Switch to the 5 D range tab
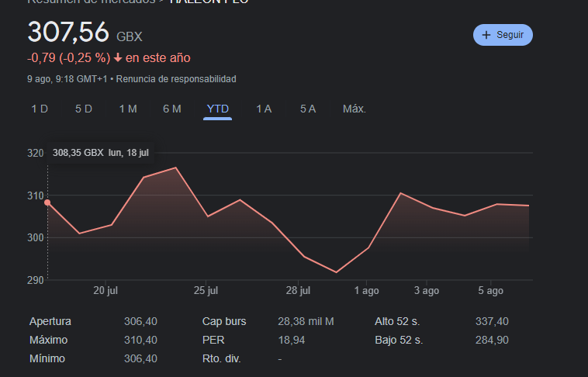 84,109
